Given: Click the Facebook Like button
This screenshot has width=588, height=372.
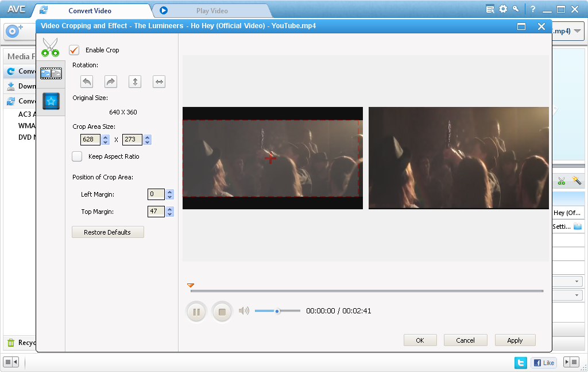Looking at the screenshot, I should (x=544, y=363).
